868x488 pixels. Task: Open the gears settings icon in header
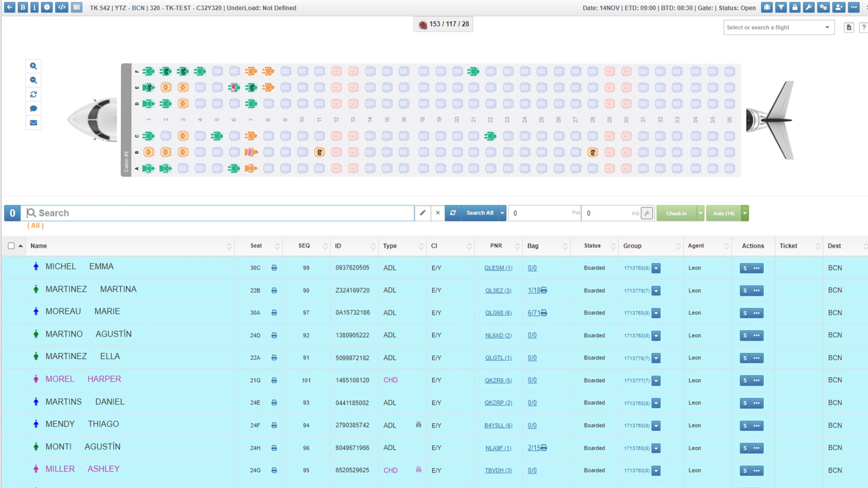[x=823, y=7]
